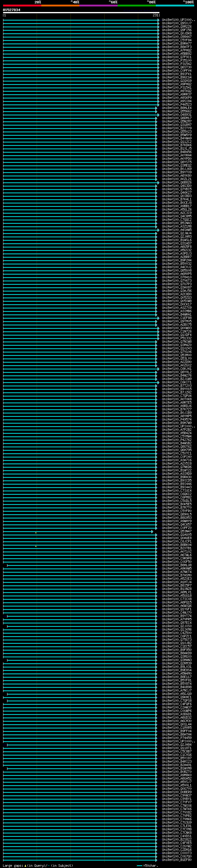The width and height of the screenshot is (197, 868).
Task: Select hit label UniRef100_A9SI84
Action: pyautogui.click(x=177, y=101)
